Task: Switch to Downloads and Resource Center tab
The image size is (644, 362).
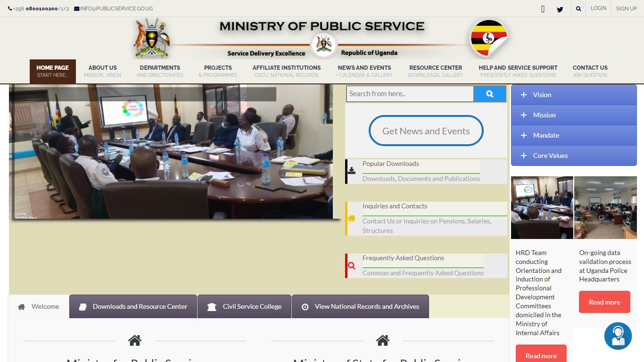Action: pos(133,306)
